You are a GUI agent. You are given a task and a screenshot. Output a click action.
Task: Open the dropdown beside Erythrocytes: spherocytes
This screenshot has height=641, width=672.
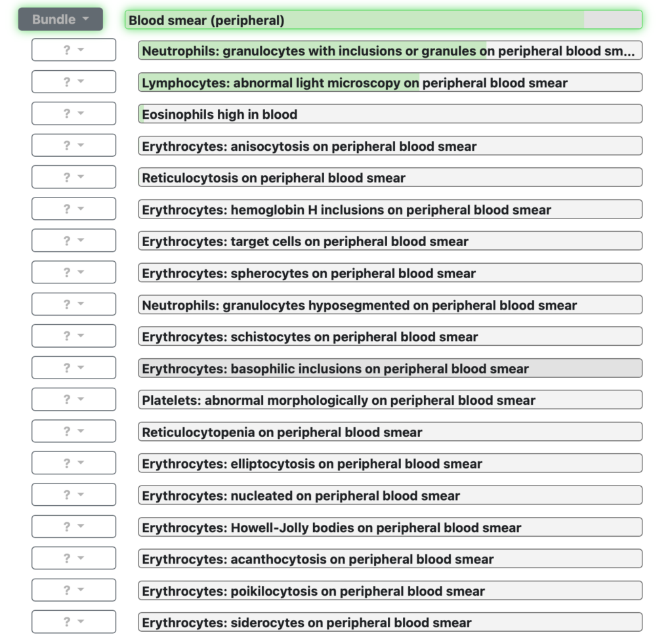pyautogui.click(x=73, y=272)
